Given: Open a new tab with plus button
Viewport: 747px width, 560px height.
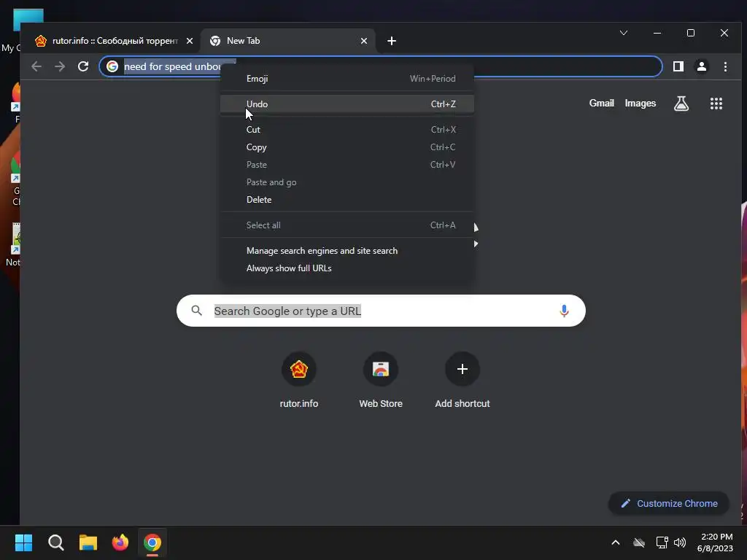Looking at the screenshot, I should click(x=392, y=41).
